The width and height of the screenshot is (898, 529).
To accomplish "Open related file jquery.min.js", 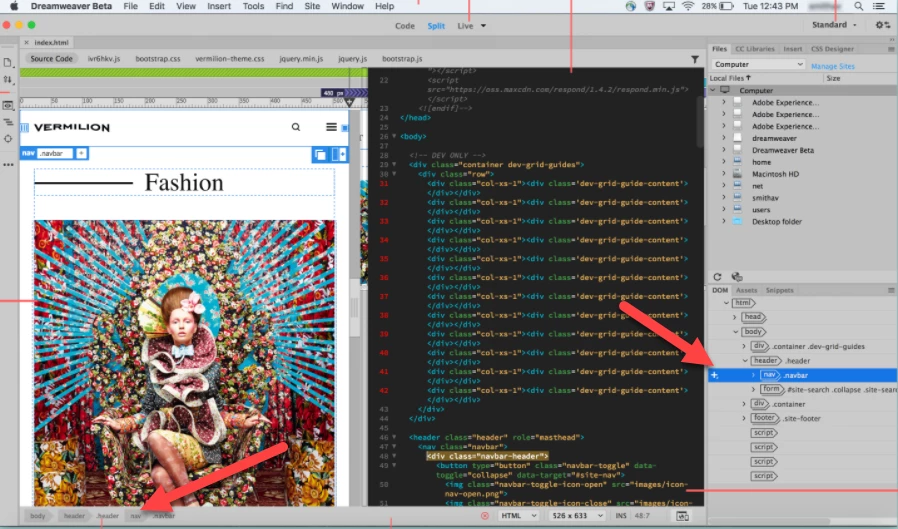I will (x=301, y=59).
